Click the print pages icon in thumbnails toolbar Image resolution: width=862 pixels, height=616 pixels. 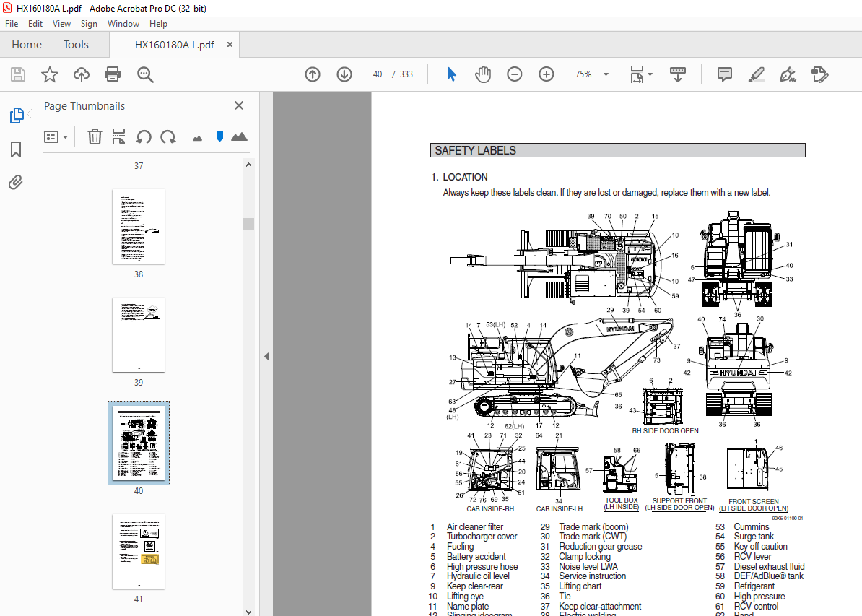(118, 136)
